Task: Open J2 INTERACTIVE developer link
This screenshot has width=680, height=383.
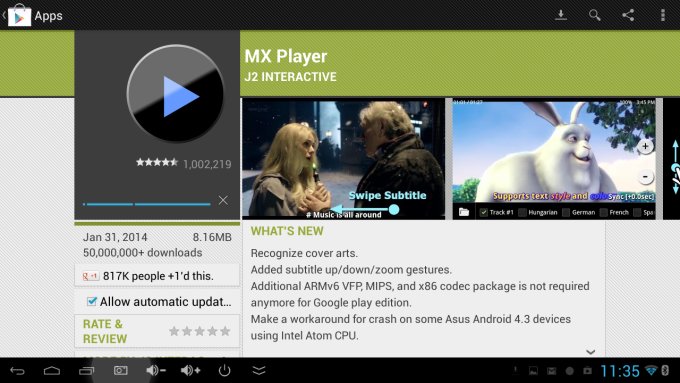Action: pos(290,77)
